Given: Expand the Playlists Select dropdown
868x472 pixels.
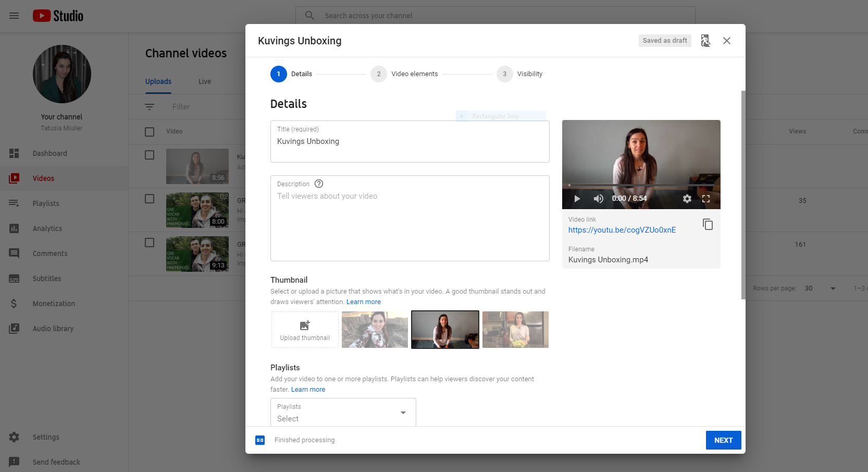Looking at the screenshot, I should pos(343,413).
